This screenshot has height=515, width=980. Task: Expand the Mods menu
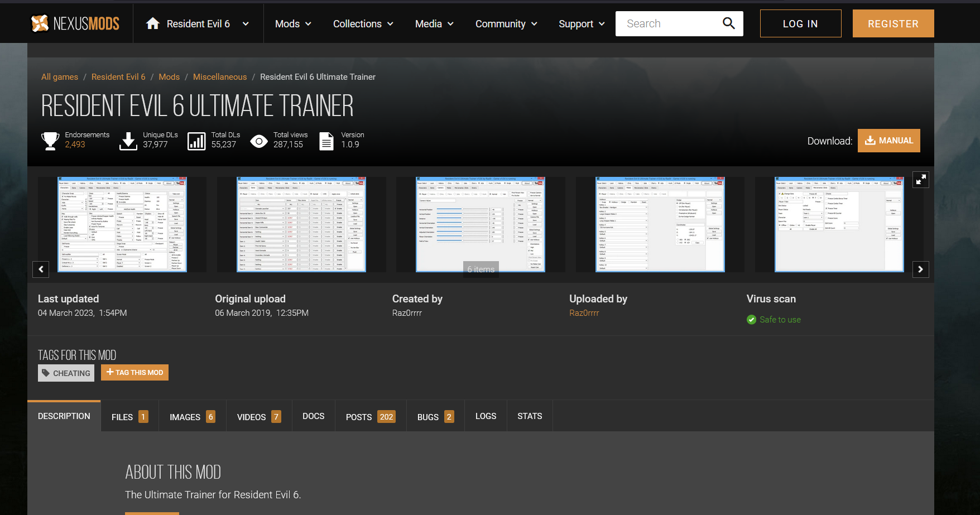click(x=293, y=23)
